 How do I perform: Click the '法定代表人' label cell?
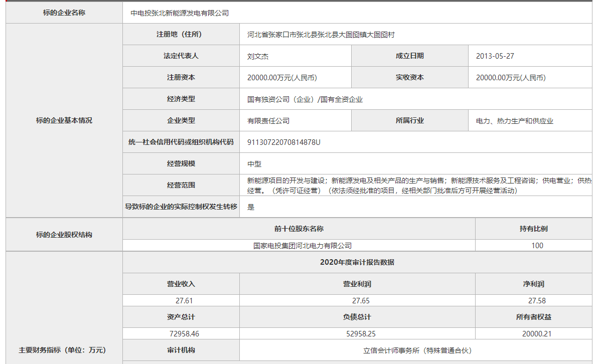pos(181,56)
